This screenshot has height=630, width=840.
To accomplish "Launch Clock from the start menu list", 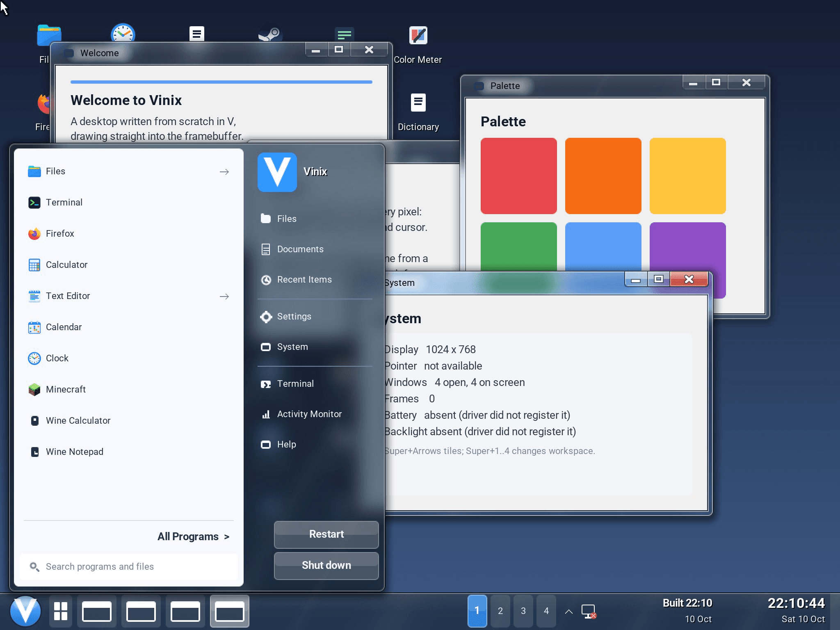I will point(129,358).
